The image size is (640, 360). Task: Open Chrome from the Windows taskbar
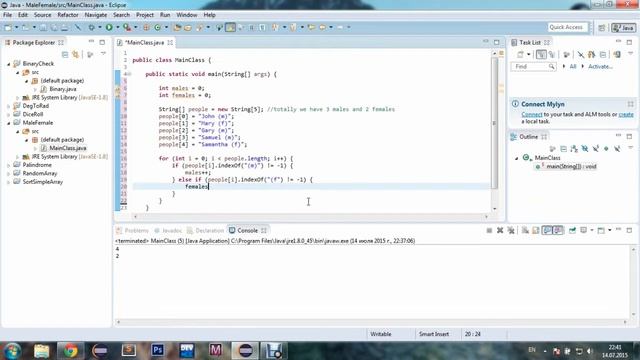70,351
